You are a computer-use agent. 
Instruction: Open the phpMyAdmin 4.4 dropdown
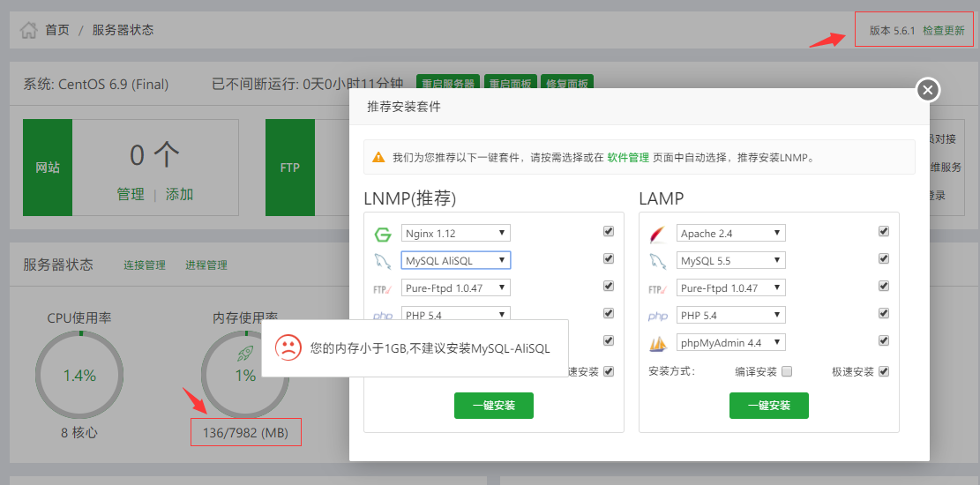pos(730,342)
